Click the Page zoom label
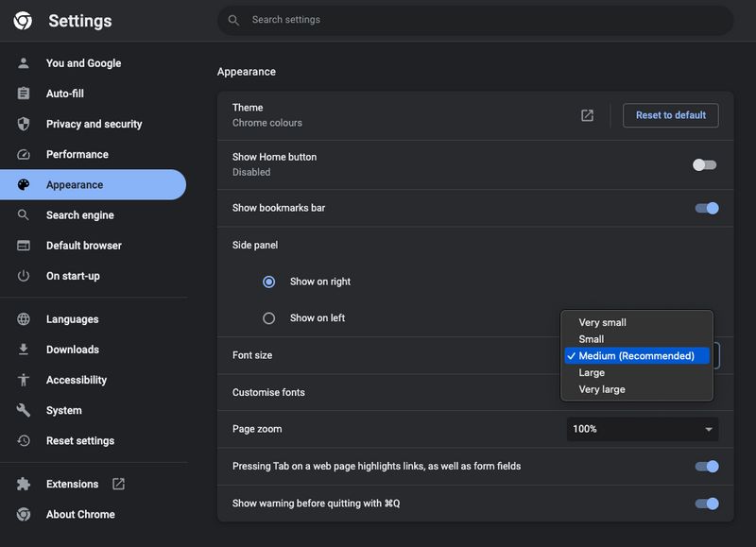The width and height of the screenshot is (756, 547). point(257,429)
